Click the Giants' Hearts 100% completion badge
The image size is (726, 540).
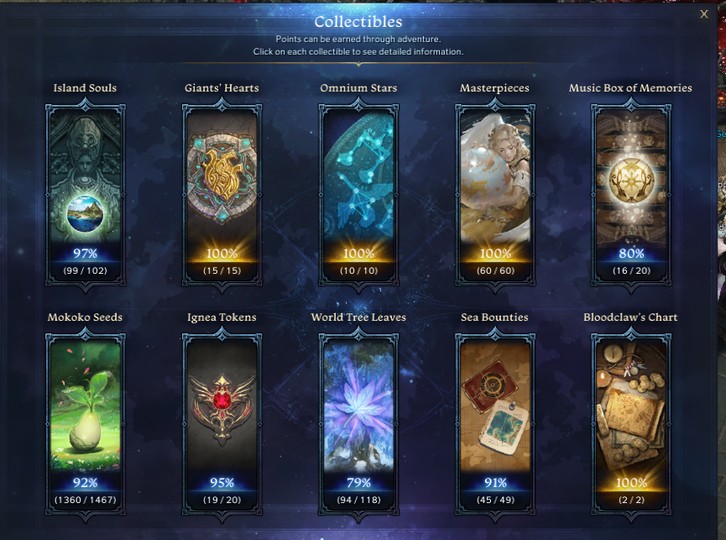222,253
